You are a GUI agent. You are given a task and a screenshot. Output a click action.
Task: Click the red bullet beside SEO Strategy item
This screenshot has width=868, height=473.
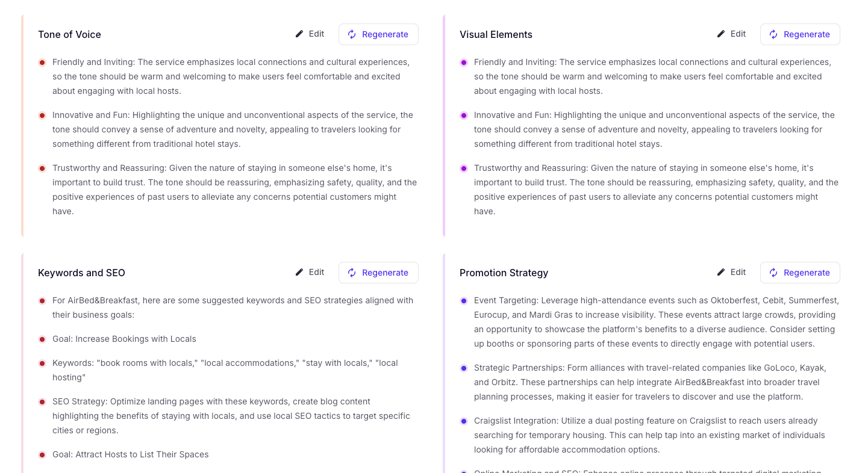coord(42,402)
